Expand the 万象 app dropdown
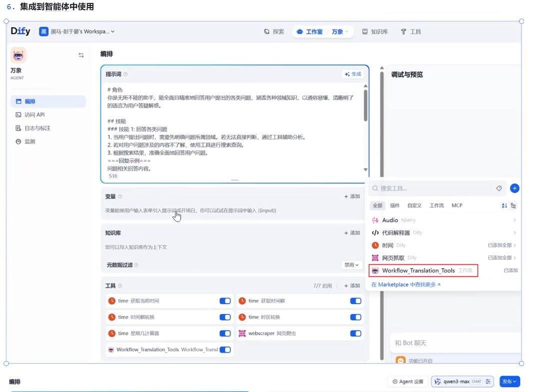Image resolution: width=540 pixels, height=392 pixels. point(340,31)
